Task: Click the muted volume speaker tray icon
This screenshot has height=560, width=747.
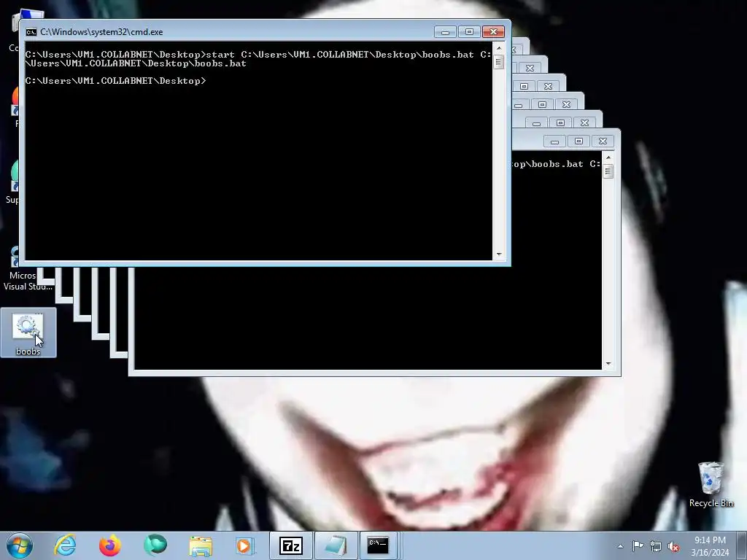Action: [x=673, y=546]
